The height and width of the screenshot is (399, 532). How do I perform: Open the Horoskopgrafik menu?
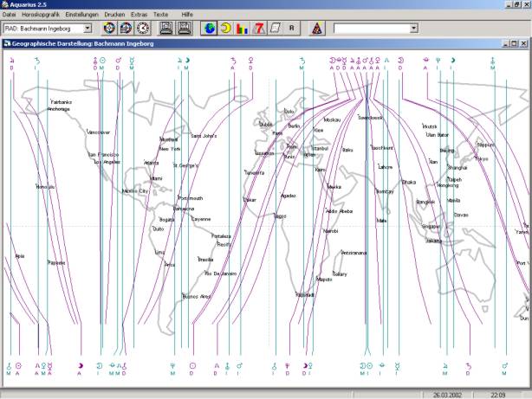pos(39,16)
